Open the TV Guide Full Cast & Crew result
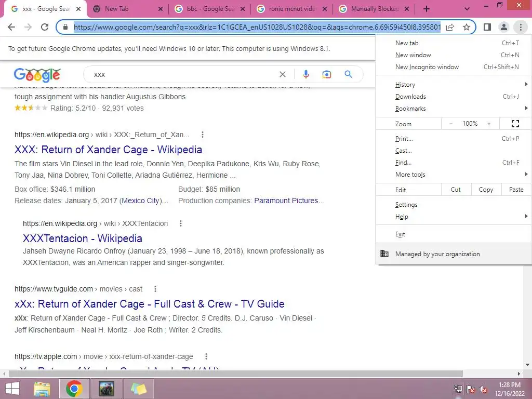Screen dimensions: 532x399 coord(149,303)
